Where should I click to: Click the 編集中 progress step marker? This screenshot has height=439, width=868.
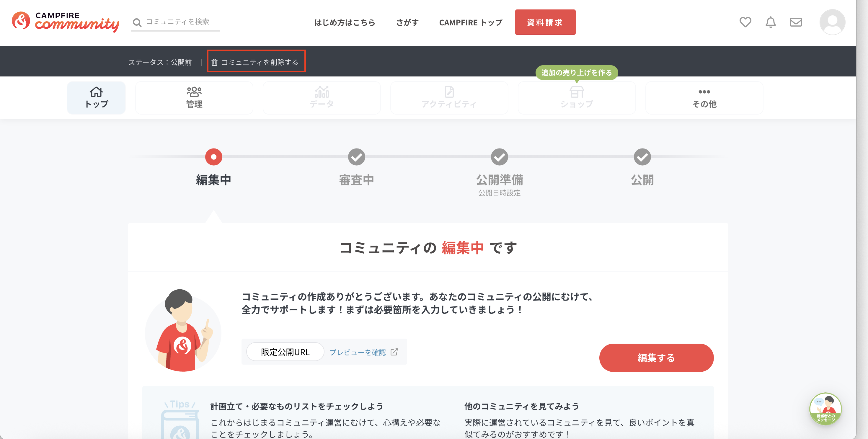214,157
